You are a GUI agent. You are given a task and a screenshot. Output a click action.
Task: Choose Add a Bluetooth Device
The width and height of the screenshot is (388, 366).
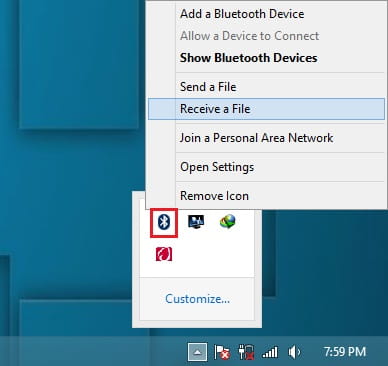pos(266,14)
